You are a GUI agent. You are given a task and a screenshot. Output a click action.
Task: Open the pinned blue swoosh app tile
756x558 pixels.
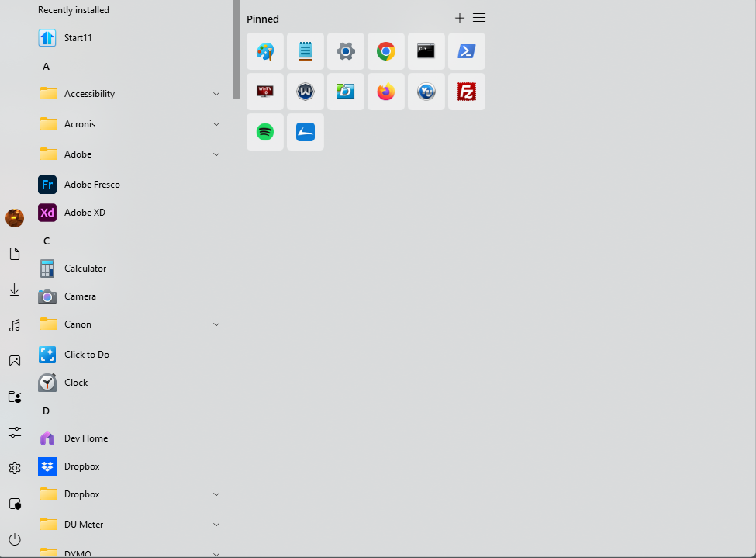click(x=306, y=132)
